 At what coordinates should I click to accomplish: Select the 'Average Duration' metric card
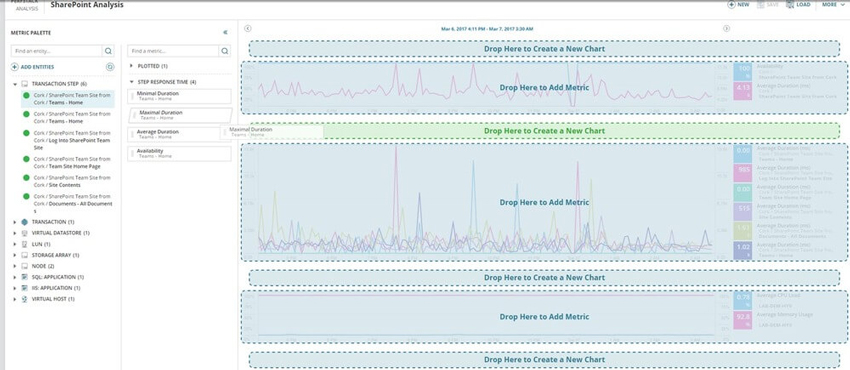click(179, 134)
